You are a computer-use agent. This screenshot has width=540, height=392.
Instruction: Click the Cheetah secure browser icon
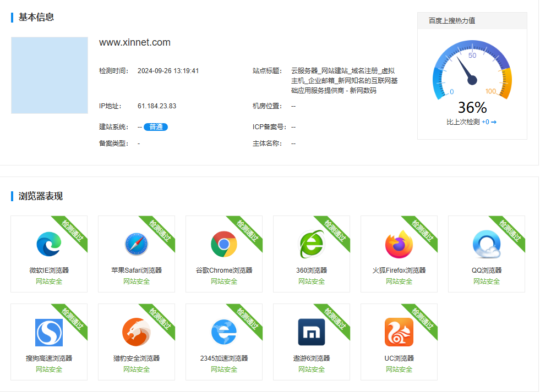tap(136, 332)
